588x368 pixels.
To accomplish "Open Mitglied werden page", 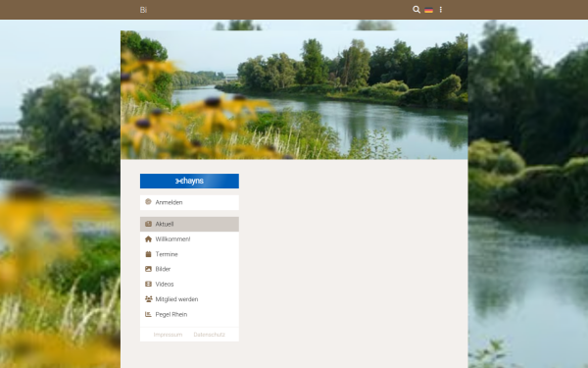I will point(189,299).
